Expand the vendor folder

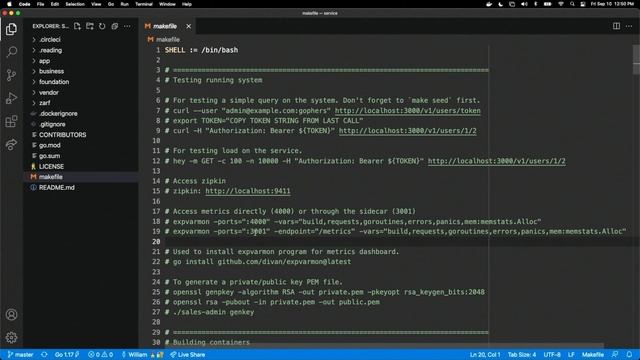[49, 93]
